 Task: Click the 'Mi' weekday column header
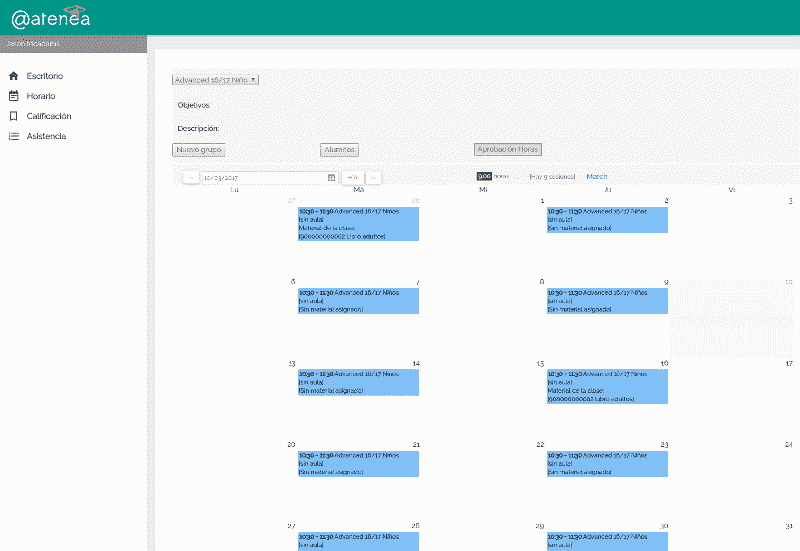coord(483,190)
